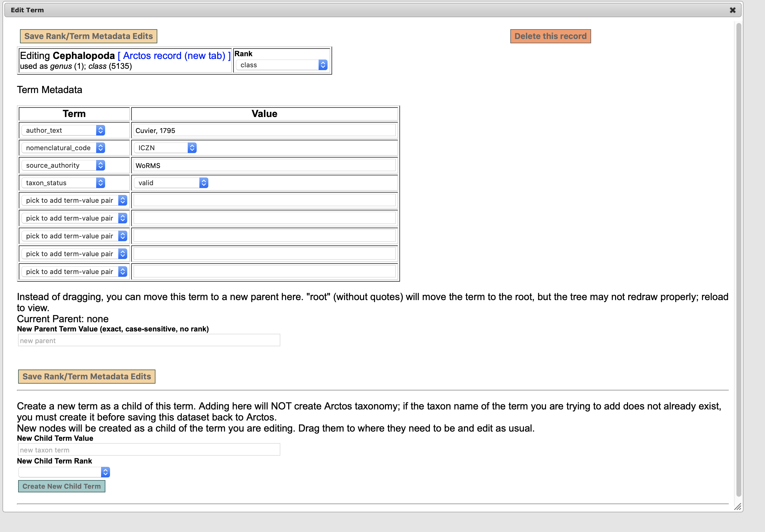Image resolution: width=765 pixels, height=532 pixels.
Task: Click the value field beside last empty term-value pair
Action: (265, 272)
